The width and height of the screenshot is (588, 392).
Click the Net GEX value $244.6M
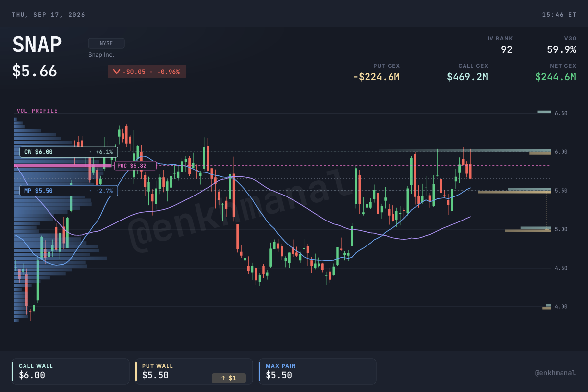click(x=556, y=77)
